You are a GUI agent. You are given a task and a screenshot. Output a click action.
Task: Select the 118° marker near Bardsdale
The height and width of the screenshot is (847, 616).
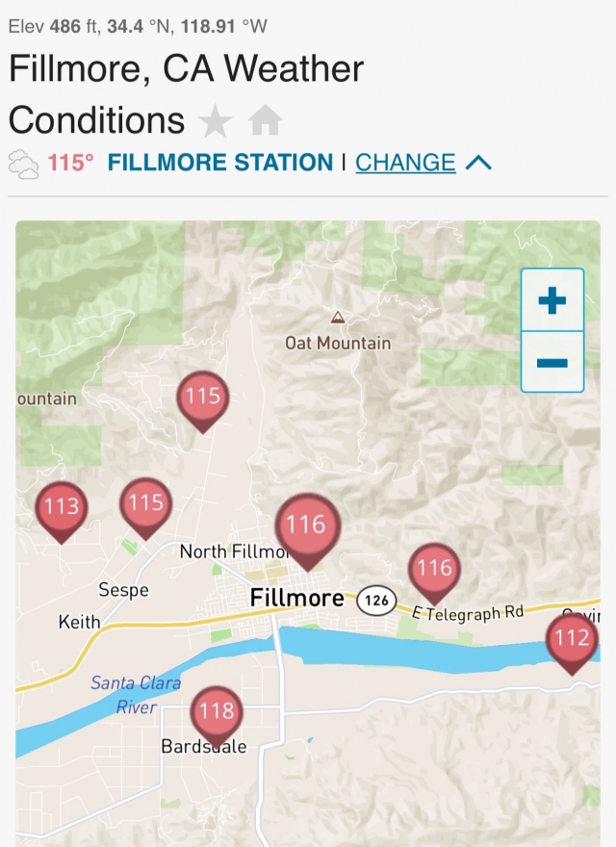click(217, 712)
